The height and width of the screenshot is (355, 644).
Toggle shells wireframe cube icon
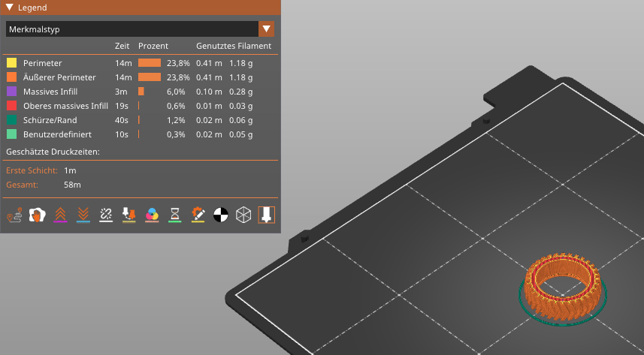click(243, 215)
